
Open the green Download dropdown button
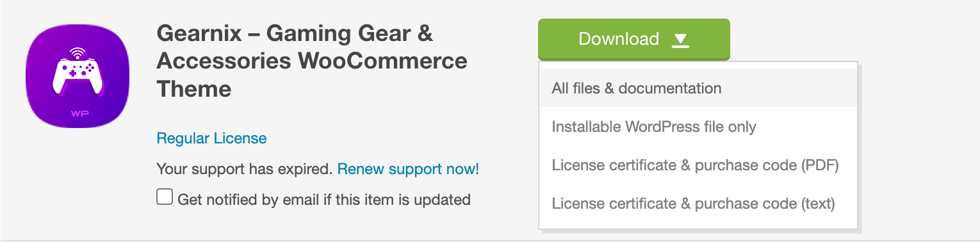point(633,39)
